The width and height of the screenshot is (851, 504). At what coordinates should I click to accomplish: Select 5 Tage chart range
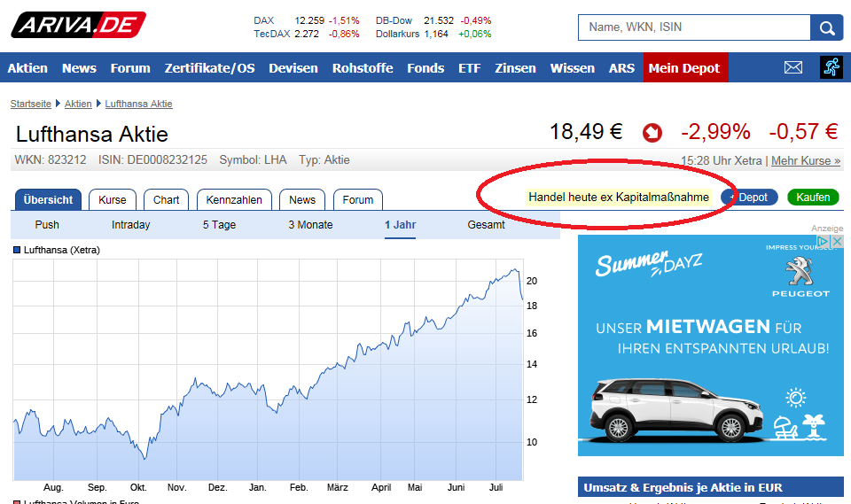tap(219, 225)
